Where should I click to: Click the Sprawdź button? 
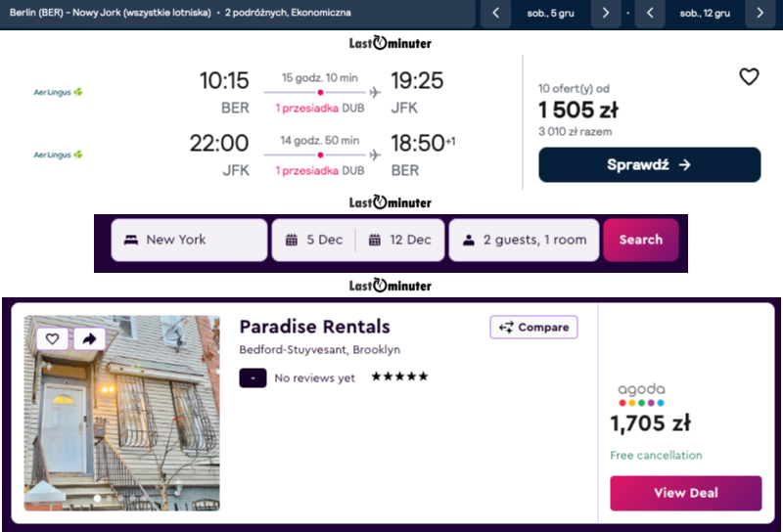(x=649, y=164)
